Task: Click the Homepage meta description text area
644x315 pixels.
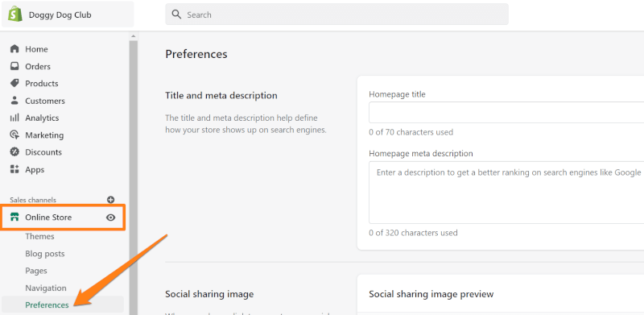Action: (506, 193)
